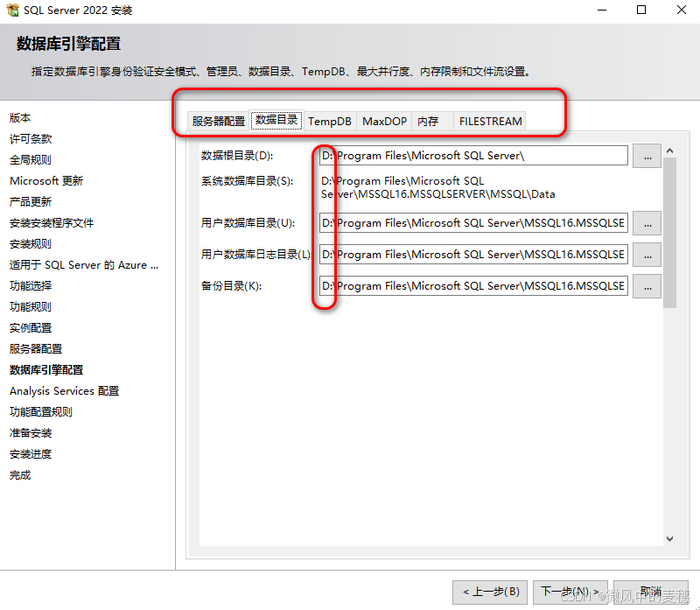Viewport: 700px width, 610px height.
Task: Maximize the SQL Server setup window
Action: tap(641, 10)
